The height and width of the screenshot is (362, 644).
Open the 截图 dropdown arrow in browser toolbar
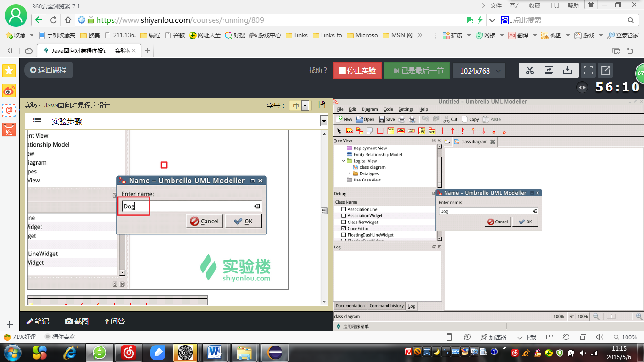(x=568, y=35)
